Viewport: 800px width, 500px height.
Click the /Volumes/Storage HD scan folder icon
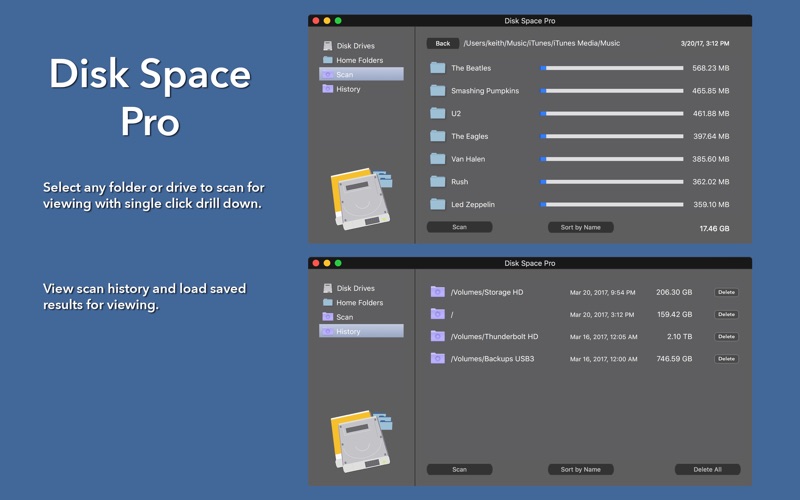[437, 292]
